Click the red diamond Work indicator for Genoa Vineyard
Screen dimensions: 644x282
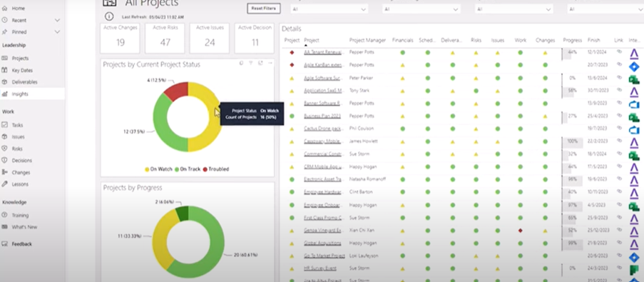pos(521,231)
